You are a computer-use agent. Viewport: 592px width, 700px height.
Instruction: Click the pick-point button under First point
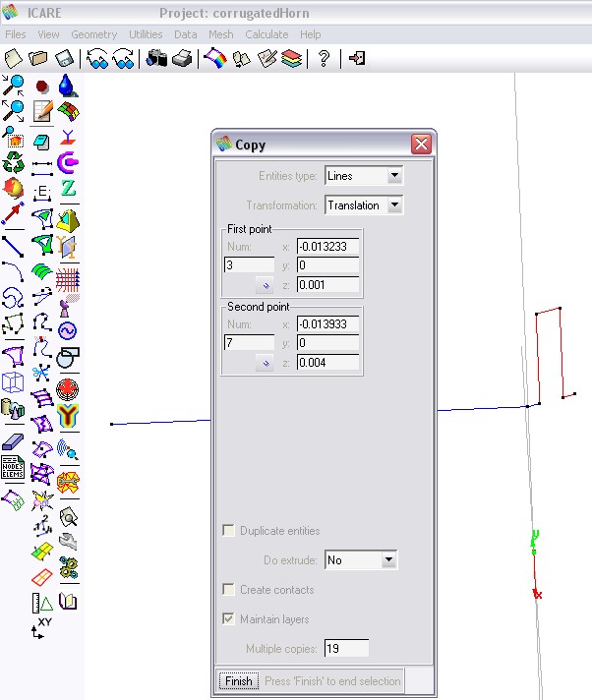coord(265,285)
